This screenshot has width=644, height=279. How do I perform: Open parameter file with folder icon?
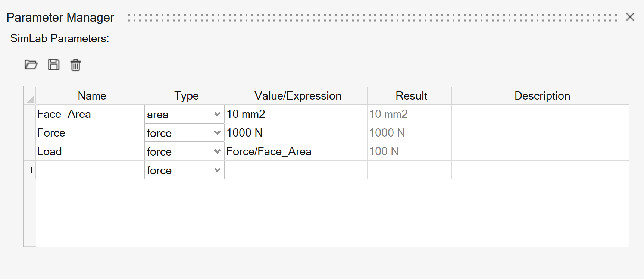click(31, 65)
